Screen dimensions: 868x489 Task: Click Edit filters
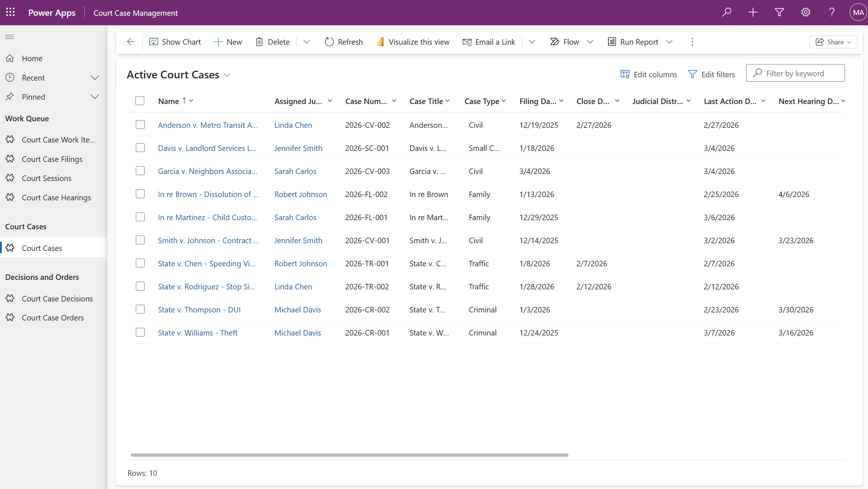712,74
